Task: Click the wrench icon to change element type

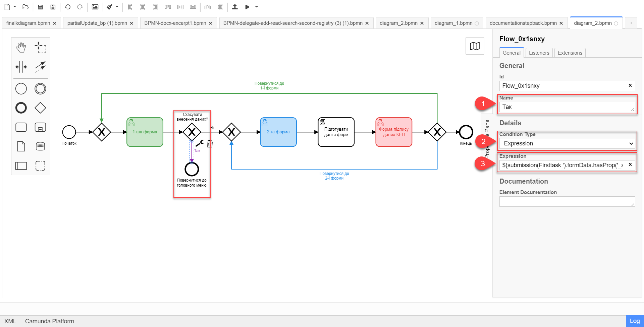Action: (200, 143)
